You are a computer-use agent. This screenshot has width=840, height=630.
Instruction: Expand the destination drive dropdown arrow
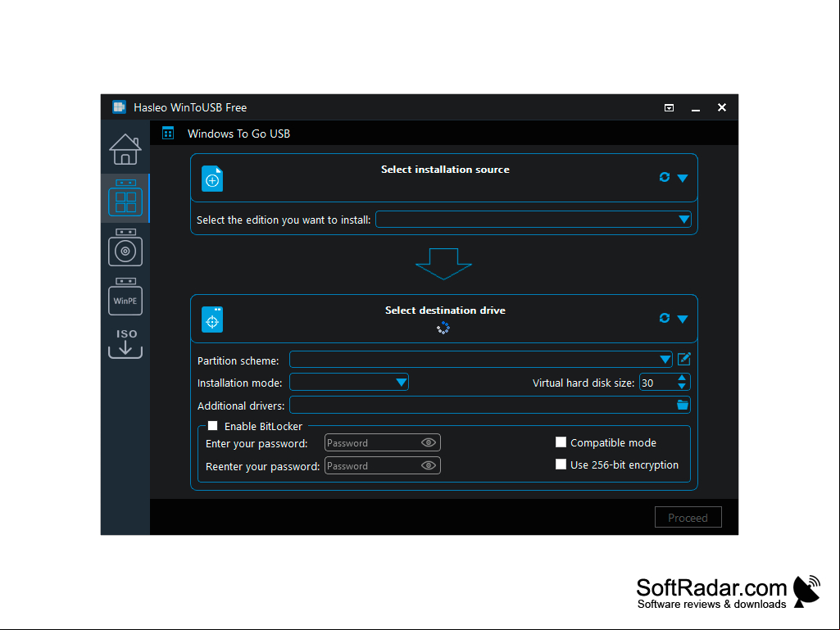click(683, 319)
